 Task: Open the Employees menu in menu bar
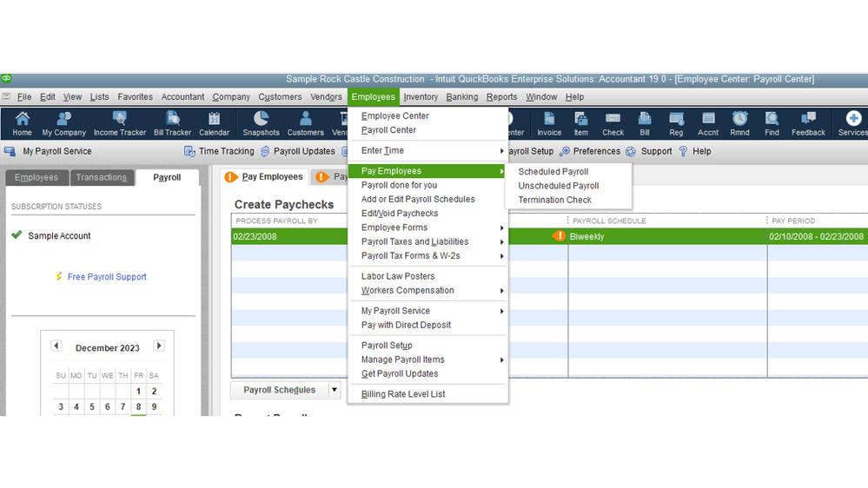click(373, 97)
